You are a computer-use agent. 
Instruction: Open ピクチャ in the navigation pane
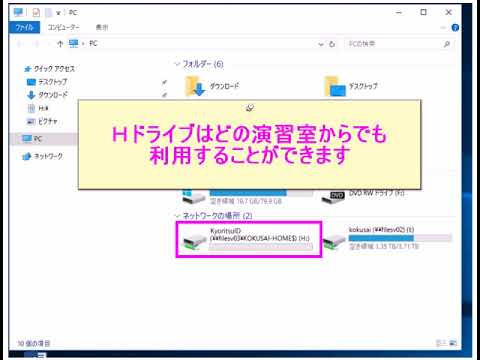48,121
